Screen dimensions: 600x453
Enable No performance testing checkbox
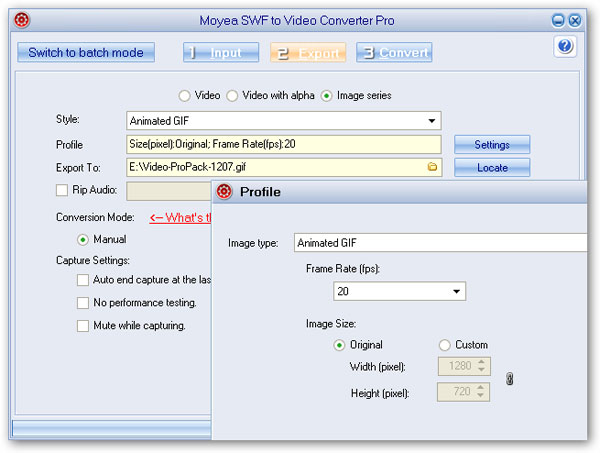tap(83, 303)
